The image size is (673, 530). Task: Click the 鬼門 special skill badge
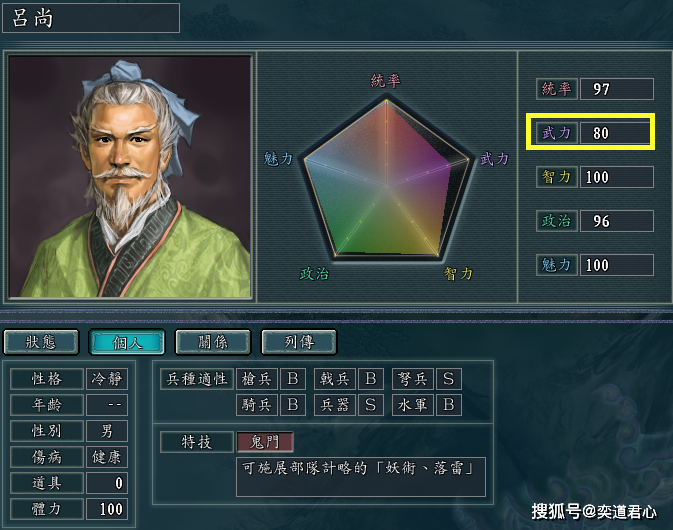(x=265, y=442)
